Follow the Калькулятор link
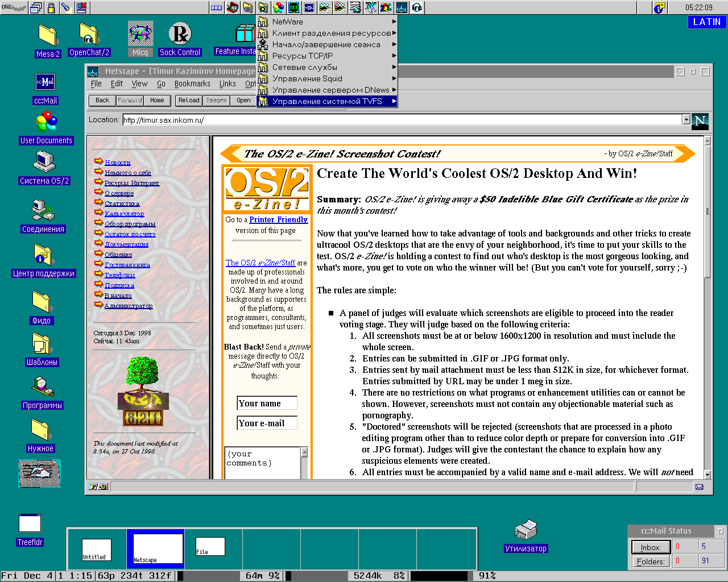 (125, 214)
